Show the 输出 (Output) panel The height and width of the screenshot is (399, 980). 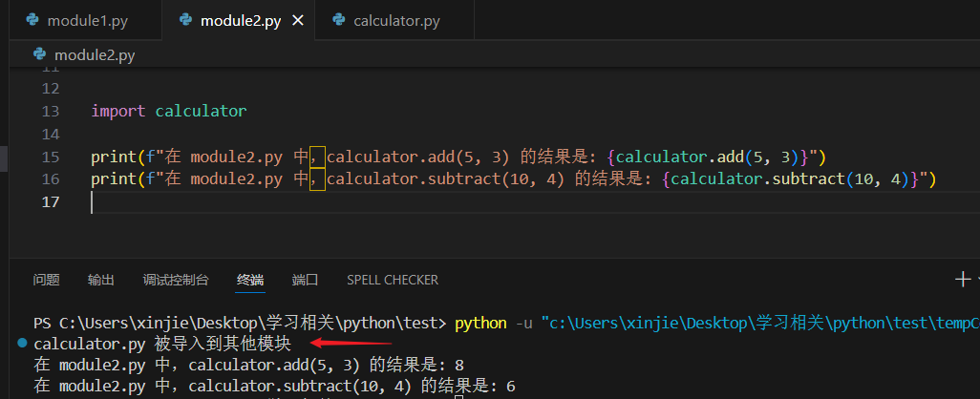click(100, 280)
